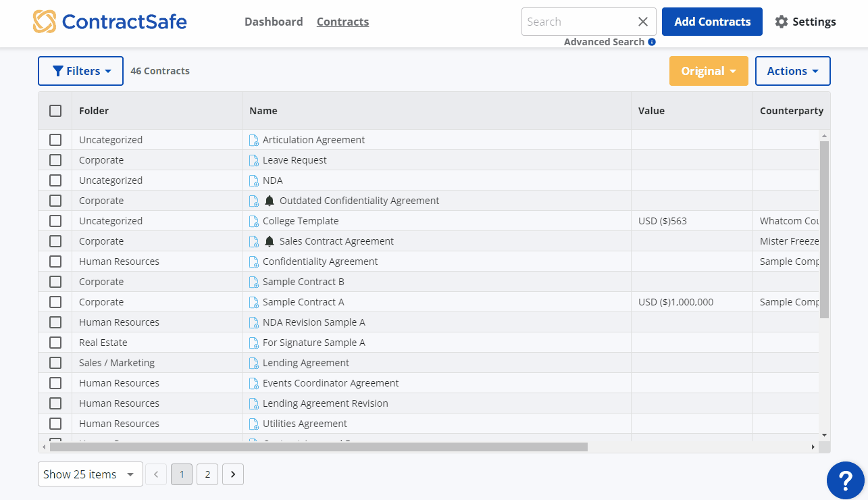The height and width of the screenshot is (500, 868).
Task: Check the select-all checkbox in header
Action: (x=55, y=111)
